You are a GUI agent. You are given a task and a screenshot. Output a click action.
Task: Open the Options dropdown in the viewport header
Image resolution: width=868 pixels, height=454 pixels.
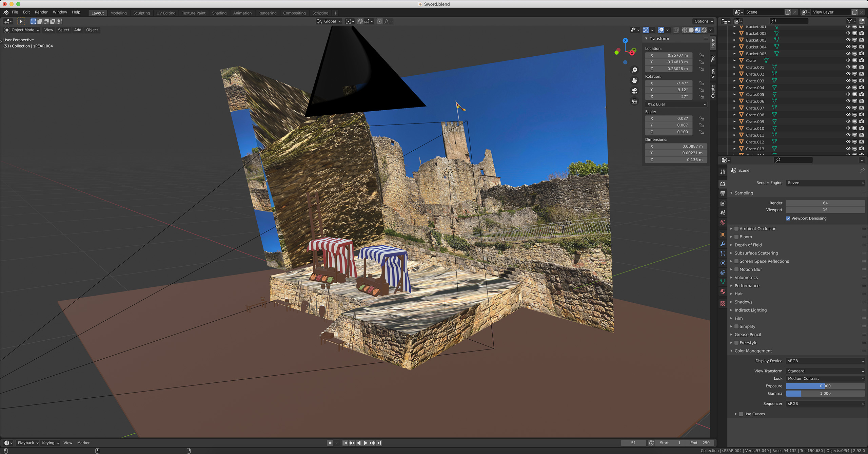coord(704,21)
